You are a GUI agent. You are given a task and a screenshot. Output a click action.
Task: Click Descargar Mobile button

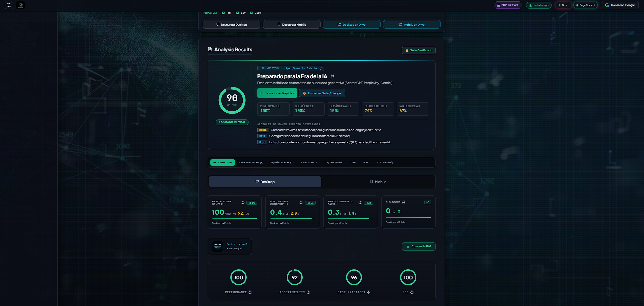click(x=292, y=24)
